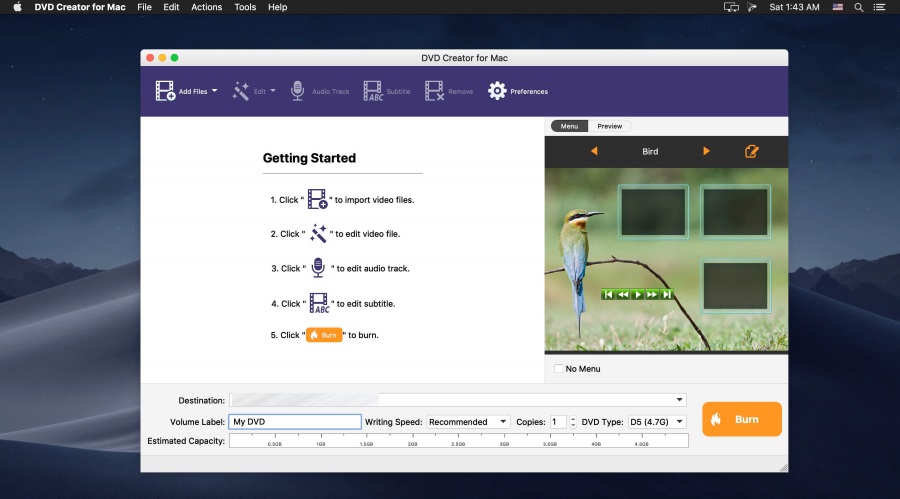900x499 pixels.
Task: Expand the Add Files dropdown arrow
Action: point(214,91)
